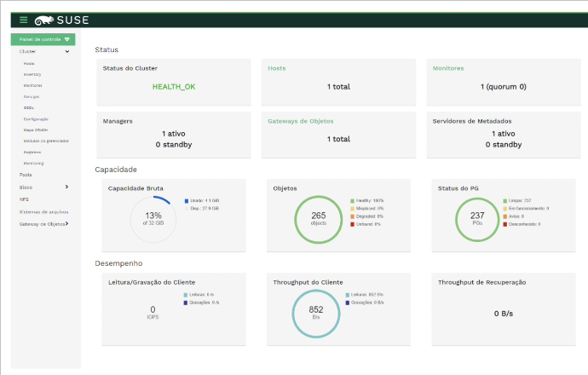Expand the Gateway de Objetos sidebar submenu
Viewport: 588px width, 375px height.
[x=66, y=224]
